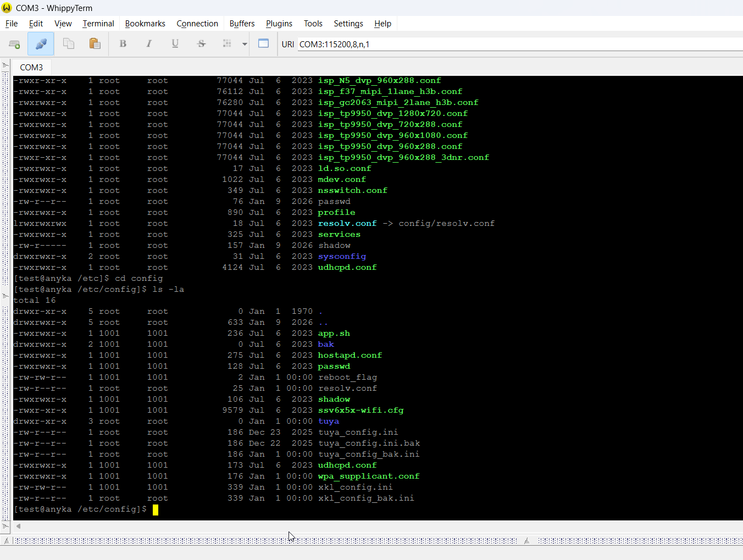Click the Underline formatting icon

click(175, 44)
